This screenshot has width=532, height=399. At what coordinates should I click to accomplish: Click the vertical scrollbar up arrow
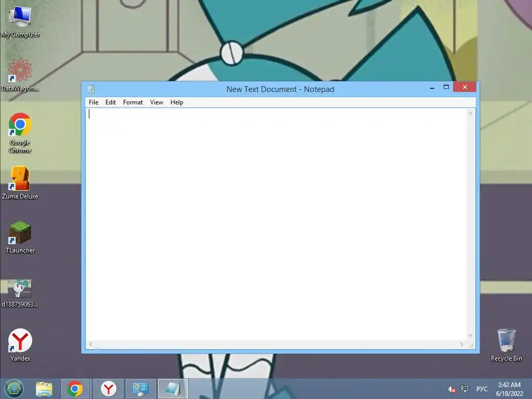470,114
